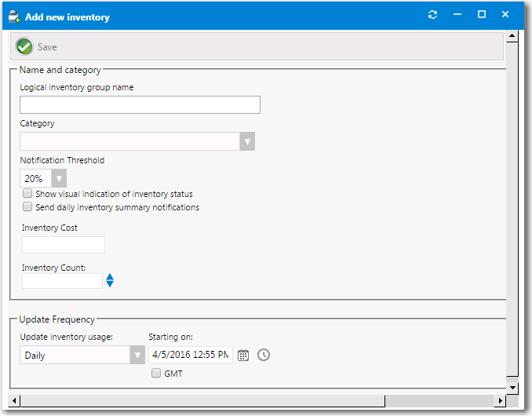Click the vertical scrollbar thumb
The width and height of the screenshot is (532, 416).
click(x=512, y=209)
